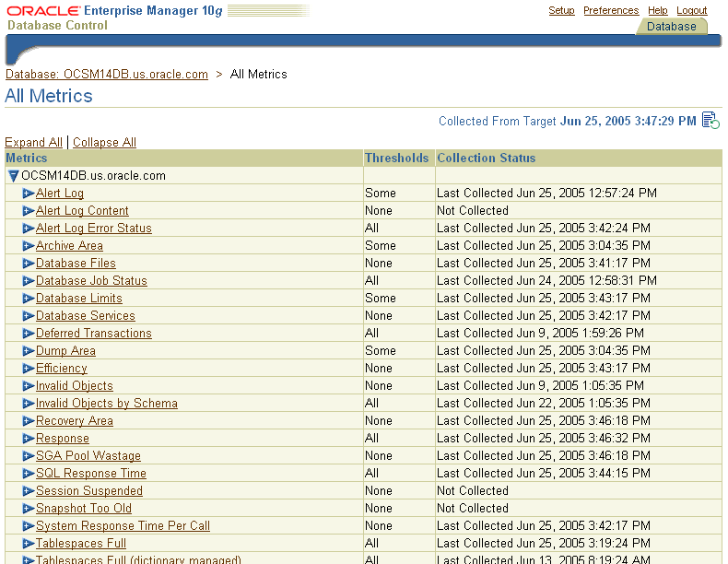Expand the Snapshot Too Old arrow

[x=29, y=509]
